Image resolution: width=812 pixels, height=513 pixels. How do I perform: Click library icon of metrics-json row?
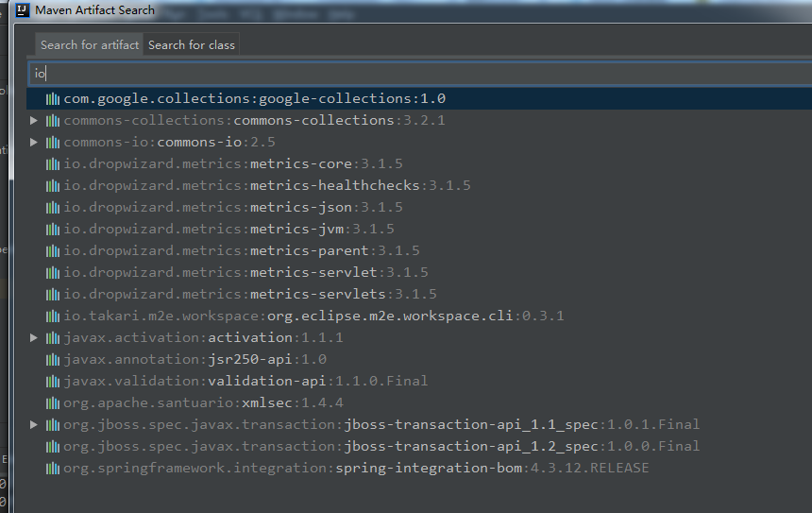pyautogui.click(x=52, y=208)
